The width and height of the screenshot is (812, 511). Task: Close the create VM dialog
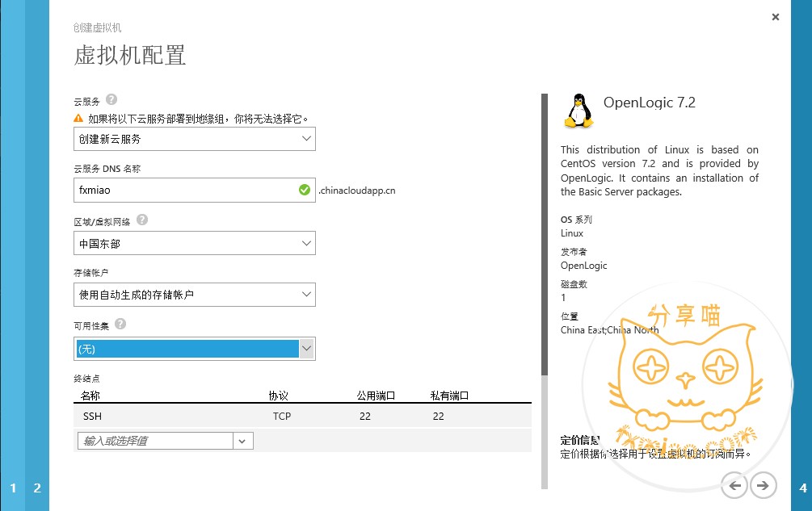775,17
